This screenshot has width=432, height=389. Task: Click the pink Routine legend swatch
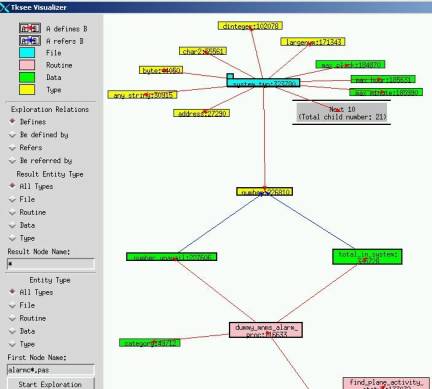pyautogui.click(x=27, y=65)
